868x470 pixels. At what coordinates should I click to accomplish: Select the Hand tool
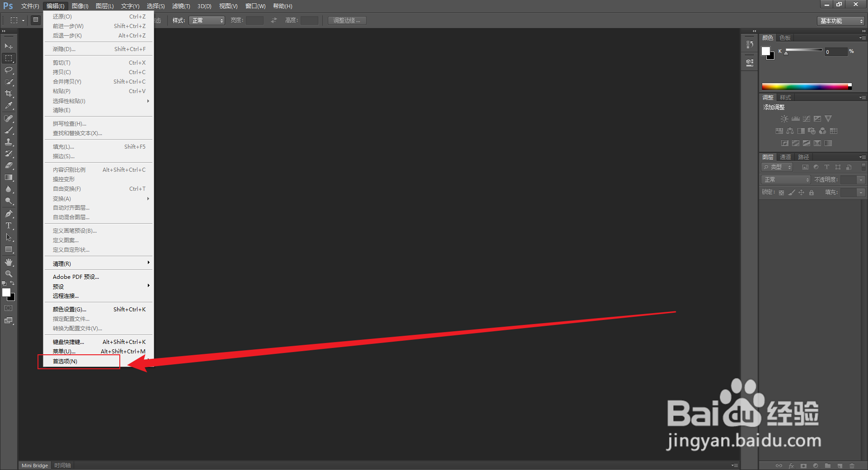point(9,262)
